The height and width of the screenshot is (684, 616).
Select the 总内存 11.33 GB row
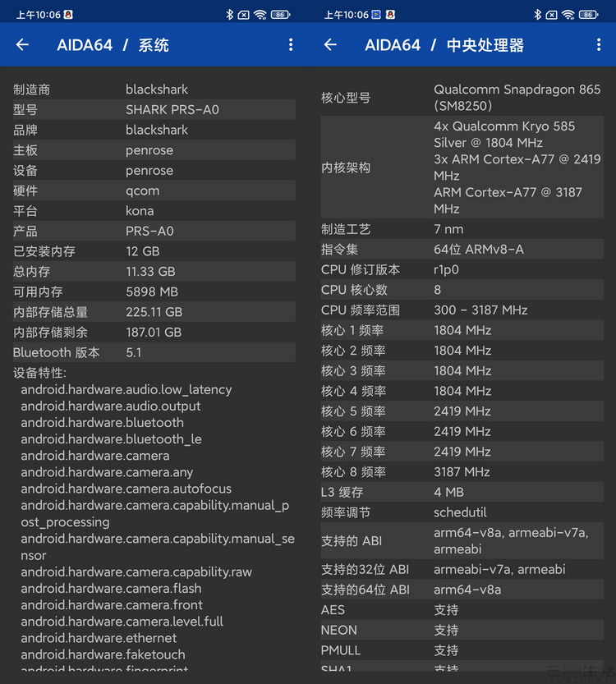[x=154, y=271]
